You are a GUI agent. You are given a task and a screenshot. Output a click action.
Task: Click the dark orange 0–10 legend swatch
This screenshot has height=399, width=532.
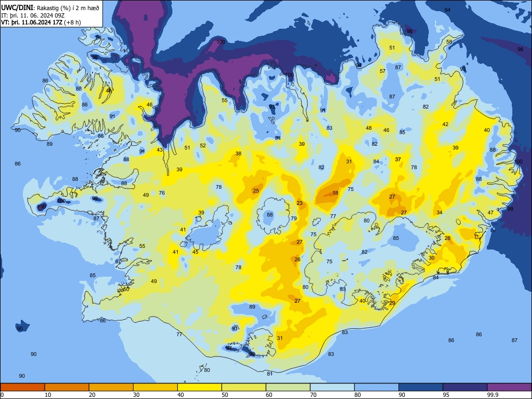click(22, 387)
